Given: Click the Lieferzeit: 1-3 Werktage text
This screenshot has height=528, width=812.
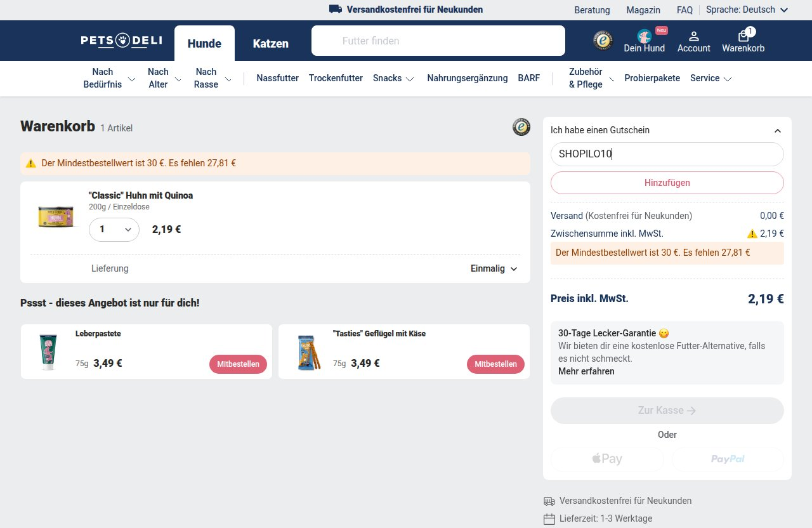Looking at the screenshot, I should coord(606,518).
